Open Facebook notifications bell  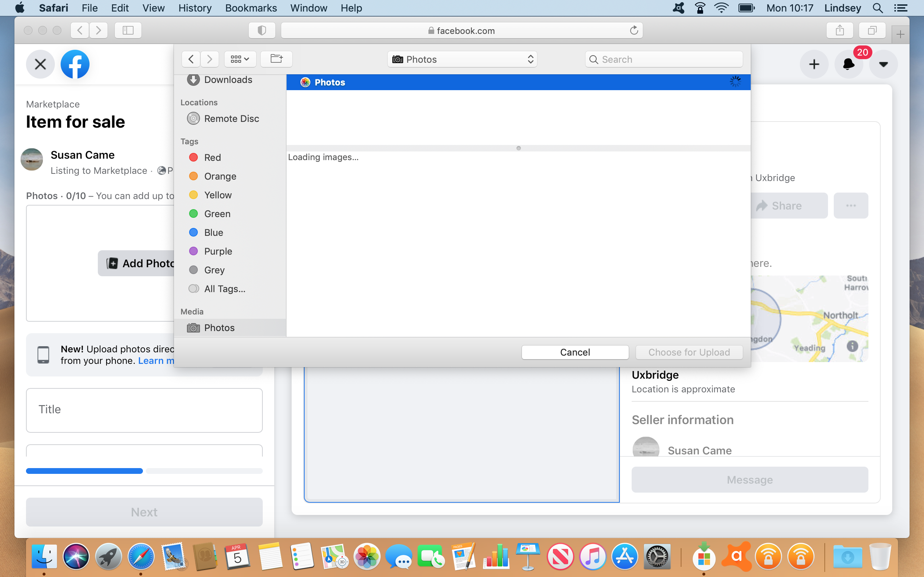(x=849, y=64)
